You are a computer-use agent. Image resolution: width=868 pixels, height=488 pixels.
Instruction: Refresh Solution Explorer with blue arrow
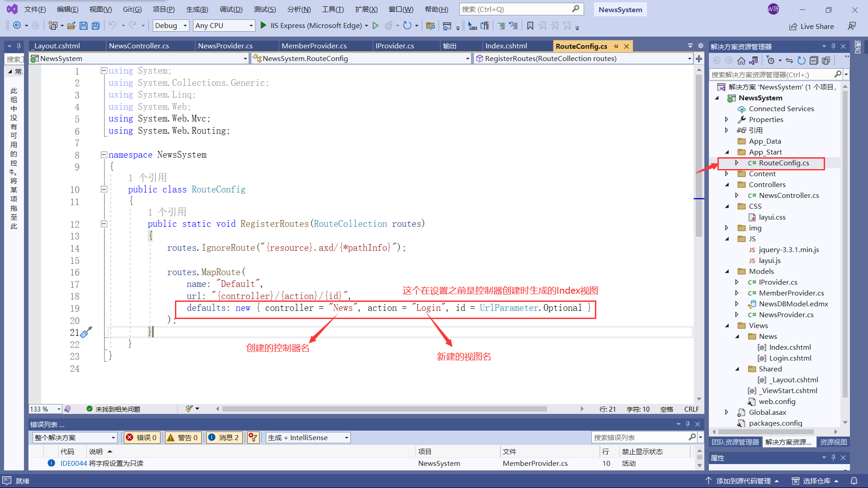point(802,61)
